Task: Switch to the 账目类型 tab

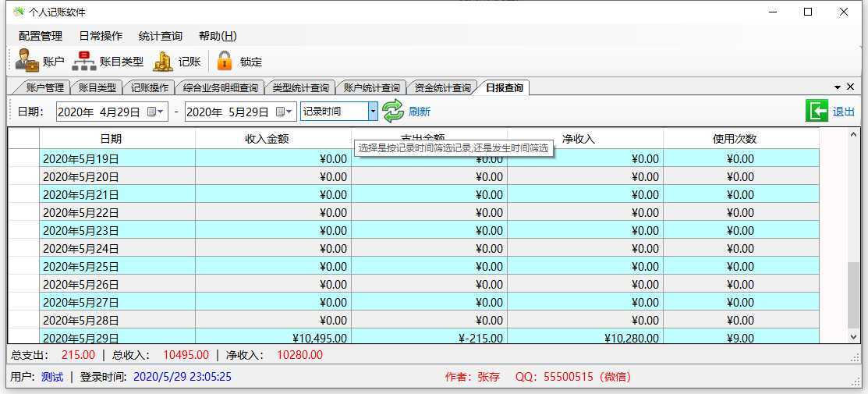Action: (x=97, y=87)
